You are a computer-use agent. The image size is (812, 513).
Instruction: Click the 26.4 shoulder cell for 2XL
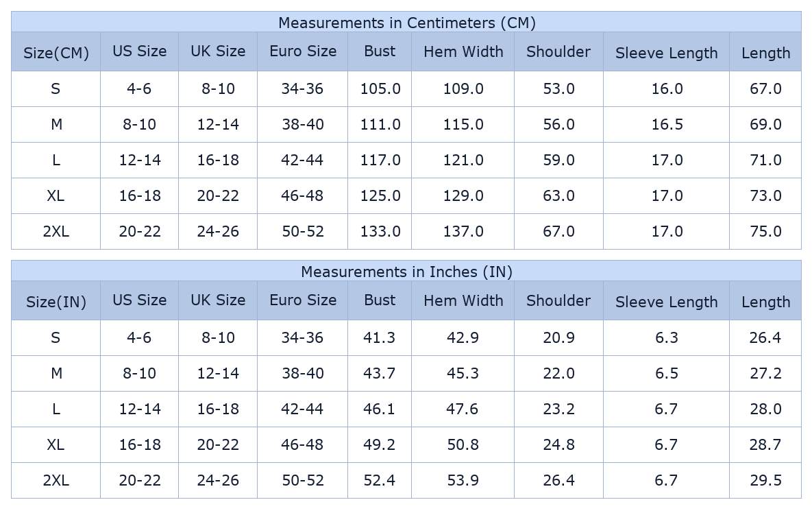coord(558,481)
